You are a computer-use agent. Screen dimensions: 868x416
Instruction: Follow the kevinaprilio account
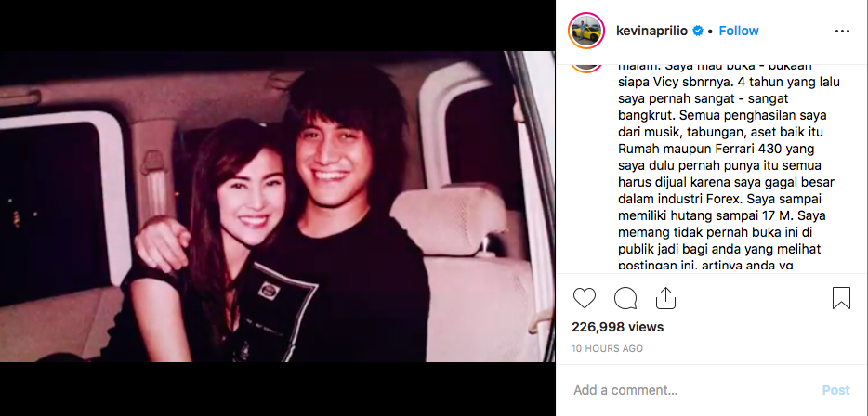click(x=739, y=31)
